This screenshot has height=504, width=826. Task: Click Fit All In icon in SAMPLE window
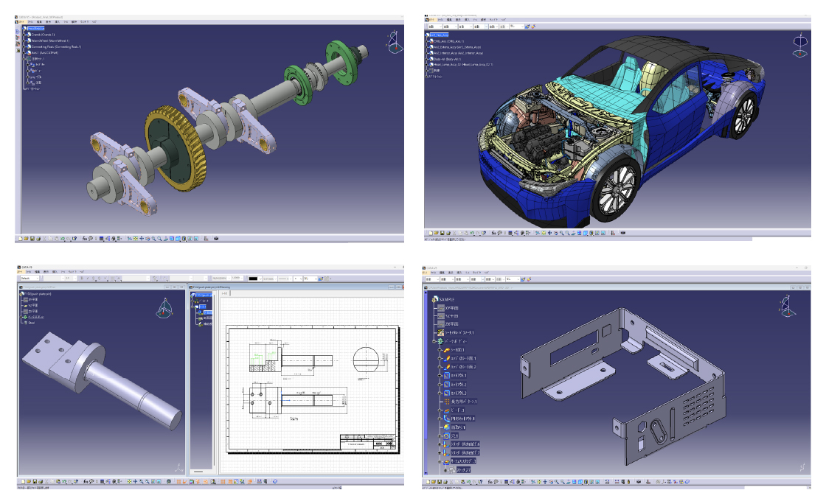pyautogui.click(x=539, y=482)
